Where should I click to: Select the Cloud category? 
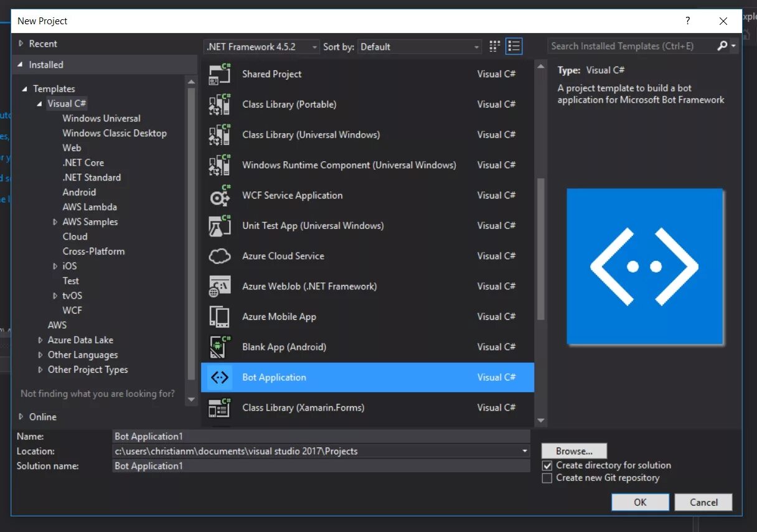tap(75, 236)
